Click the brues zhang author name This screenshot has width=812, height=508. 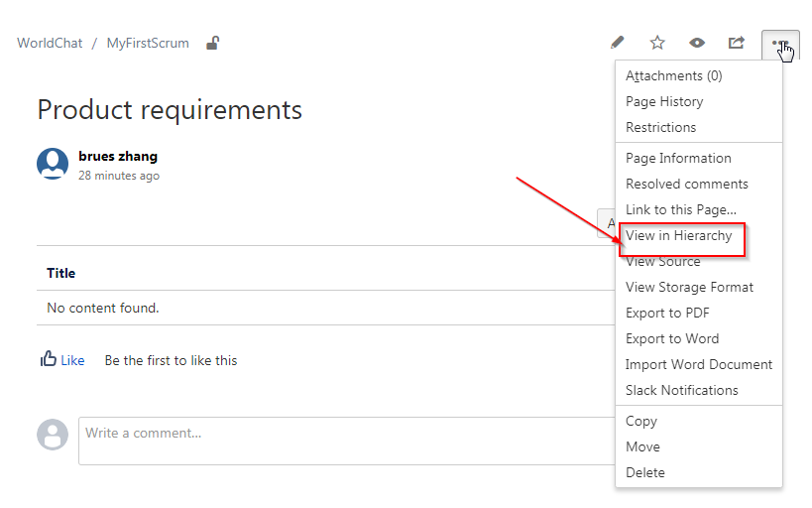click(118, 156)
